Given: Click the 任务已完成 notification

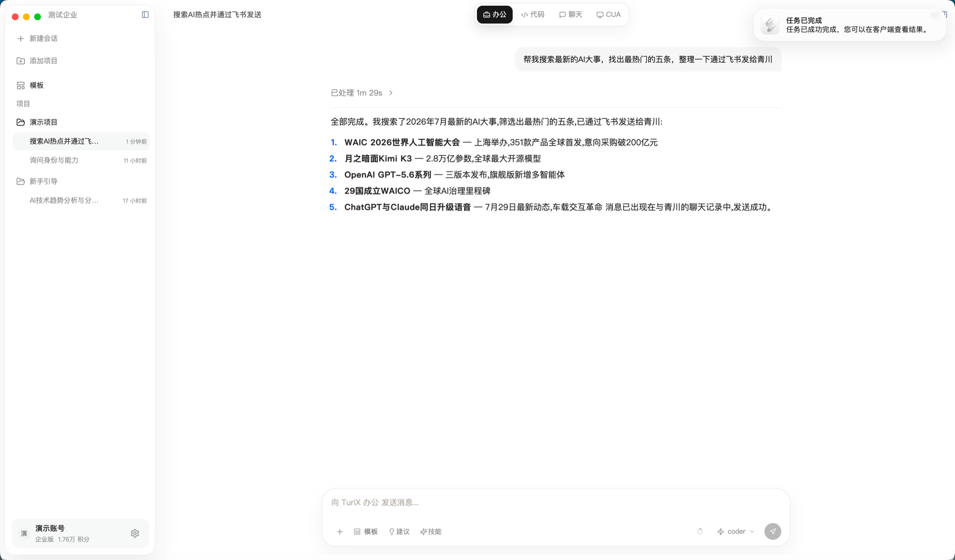Looking at the screenshot, I should click(x=849, y=25).
